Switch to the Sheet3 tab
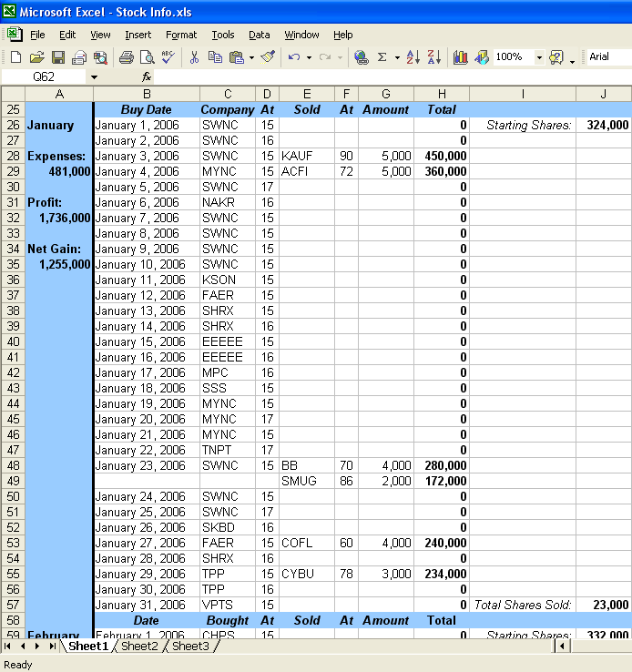This screenshot has width=632, height=672. [x=190, y=647]
